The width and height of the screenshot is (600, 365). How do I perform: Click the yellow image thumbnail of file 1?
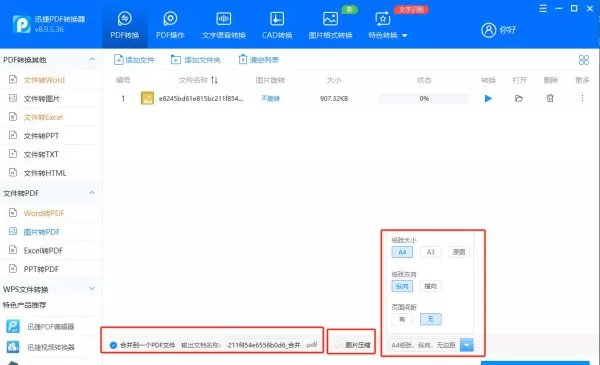(147, 98)
